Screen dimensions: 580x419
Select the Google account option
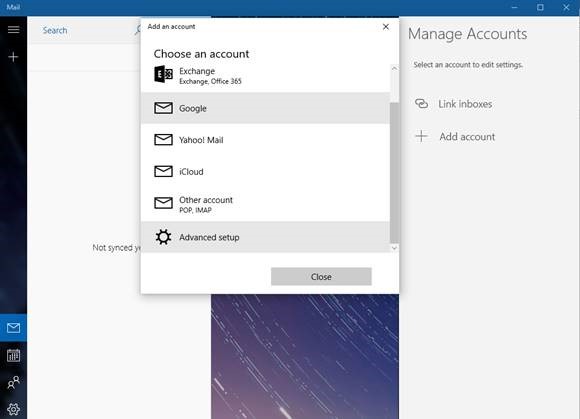265,108
